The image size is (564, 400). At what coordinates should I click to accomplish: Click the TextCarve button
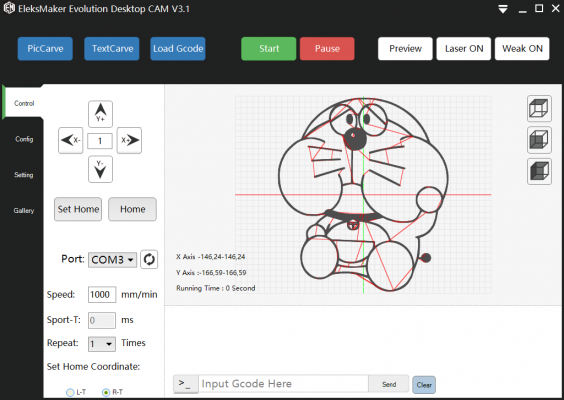pyautogui.click(x=112, y=49)
